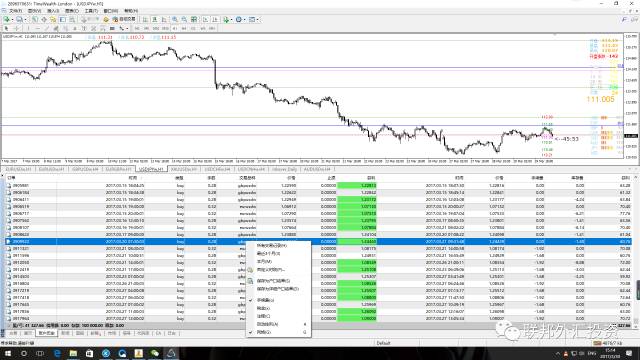Viewport: 640px width, 360px height.
Task: Switch to the AUDUSD chart tab
Action: point(317,169)
